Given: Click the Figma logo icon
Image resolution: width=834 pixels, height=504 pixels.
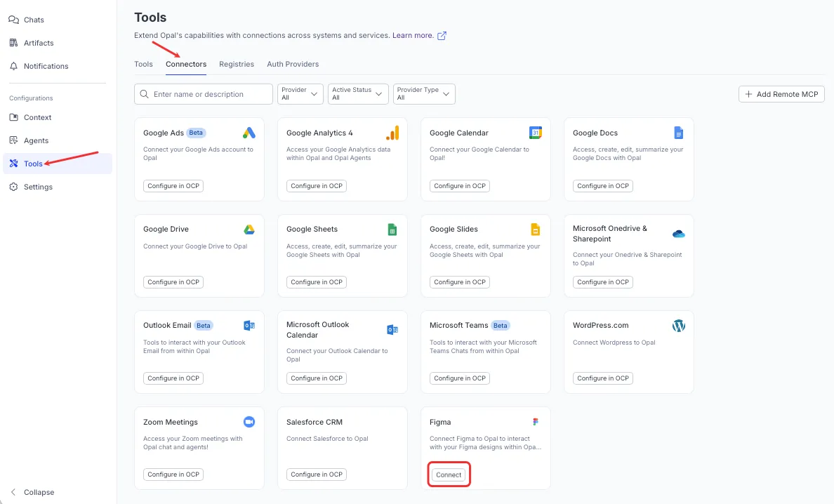Looking at the screenshot, I should [x=536, y=422].
